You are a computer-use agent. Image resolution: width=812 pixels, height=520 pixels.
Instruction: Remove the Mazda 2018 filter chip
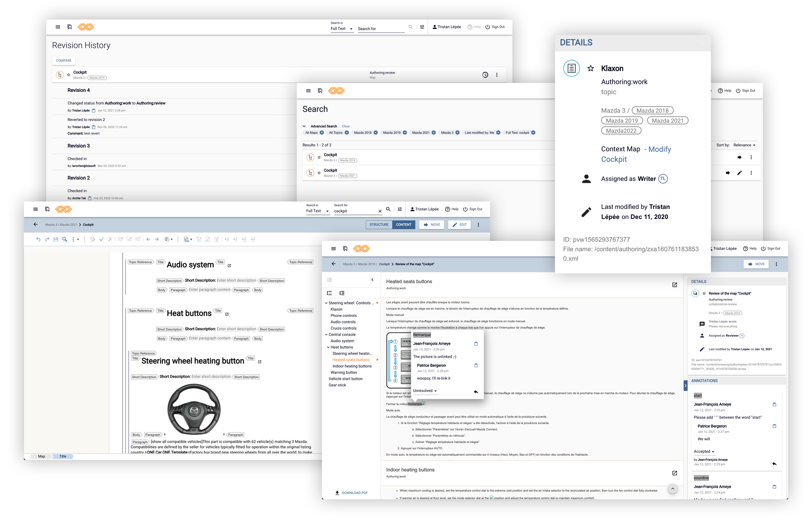[x=376, y=132]
